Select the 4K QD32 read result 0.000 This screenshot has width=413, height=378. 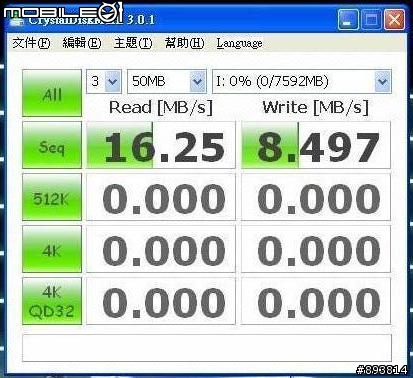point(161,301)
